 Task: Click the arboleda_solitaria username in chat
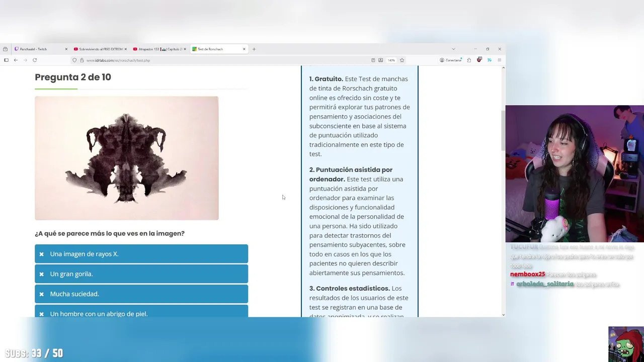(545, 284)
